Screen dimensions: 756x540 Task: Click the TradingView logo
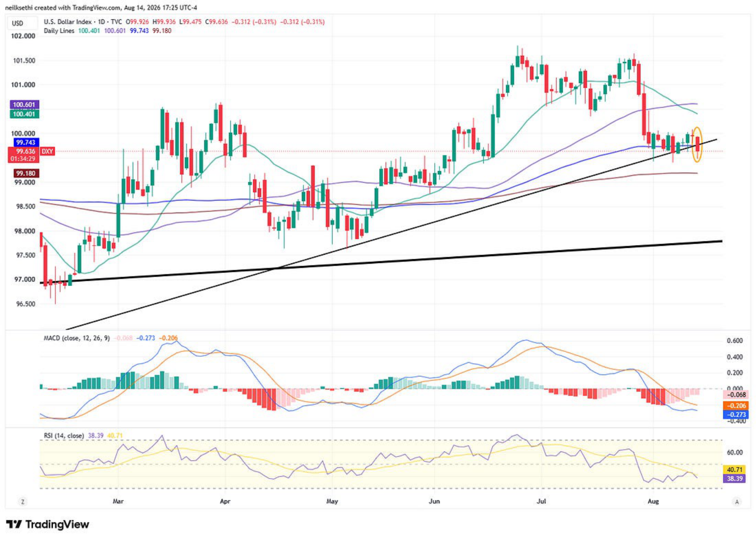click(x=48, y=524)
